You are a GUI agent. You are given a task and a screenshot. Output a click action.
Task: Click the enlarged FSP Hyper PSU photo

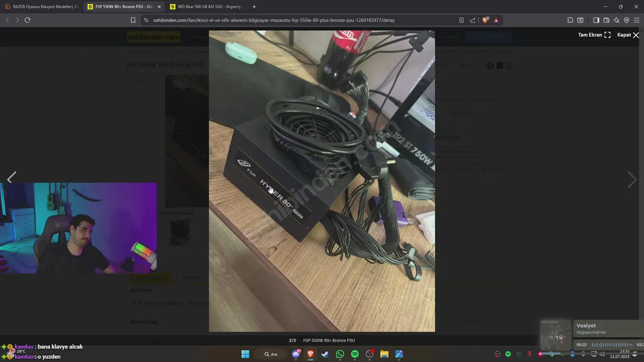[322, 181]
